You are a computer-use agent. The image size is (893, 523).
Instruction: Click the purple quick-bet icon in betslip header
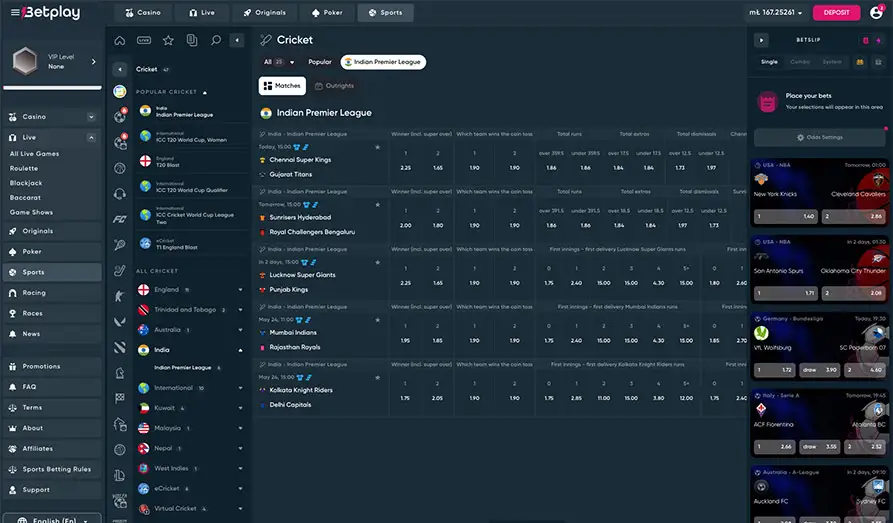tap(878, 40)
